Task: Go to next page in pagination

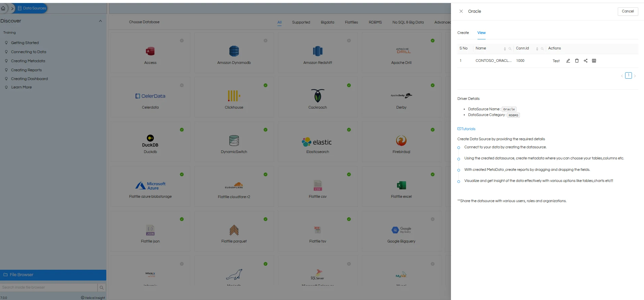Action: (635, 76)
